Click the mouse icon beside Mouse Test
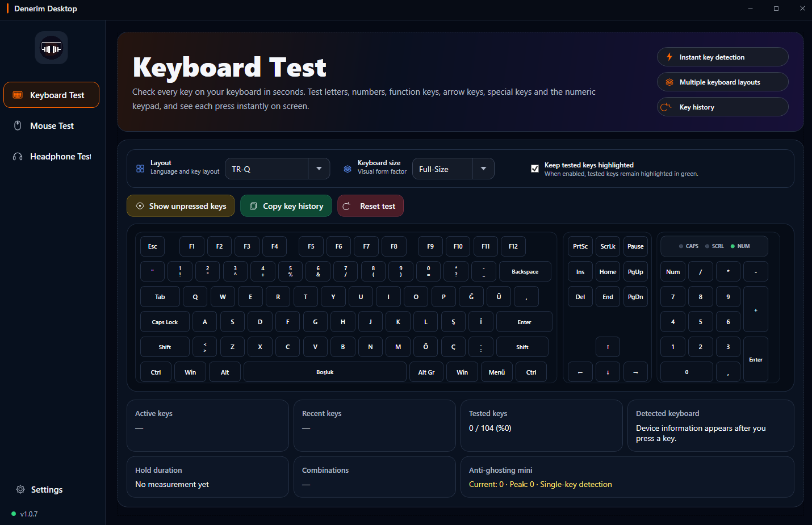 tap(18, 125)
